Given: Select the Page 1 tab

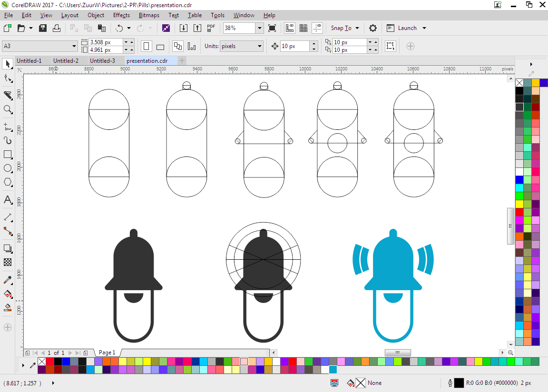Looking at the screenshot, I should (107, 353).
